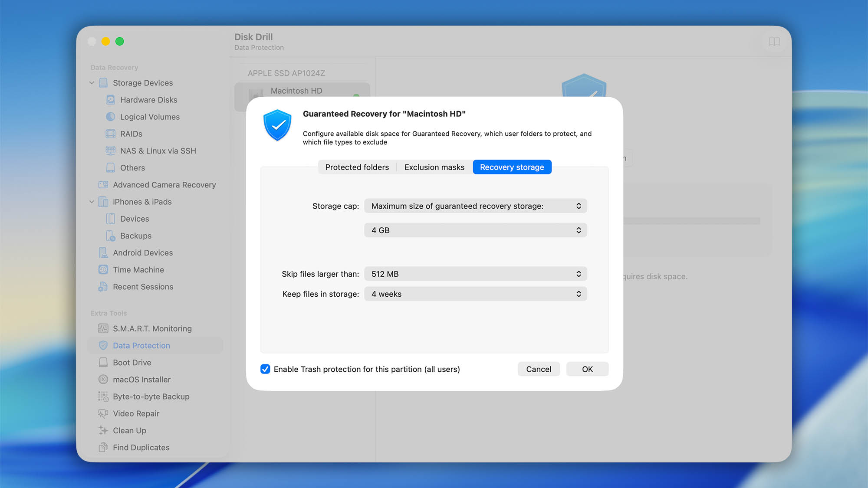868x488 pixels.
Task: Click the Devices phone icon
Action: [111, 219]
